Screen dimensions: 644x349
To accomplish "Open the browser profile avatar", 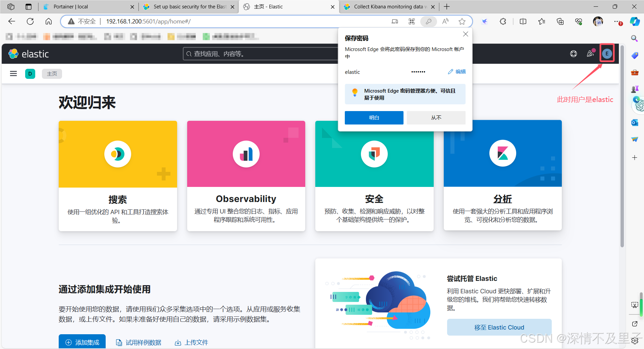I will click(x=598, y=21).
